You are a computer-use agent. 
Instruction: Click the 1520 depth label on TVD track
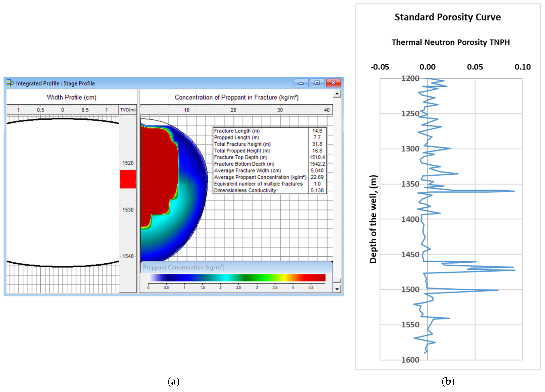coord(128,163)
